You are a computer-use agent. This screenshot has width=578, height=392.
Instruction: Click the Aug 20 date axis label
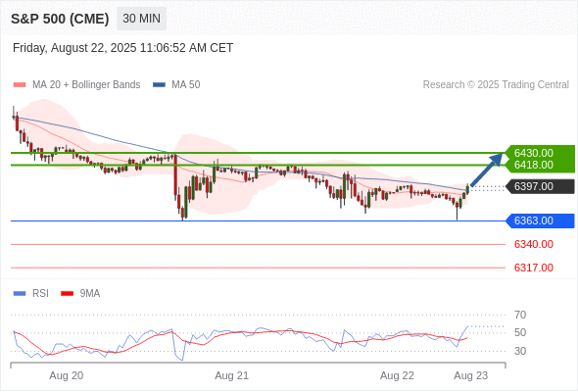(x=67, y=375)
